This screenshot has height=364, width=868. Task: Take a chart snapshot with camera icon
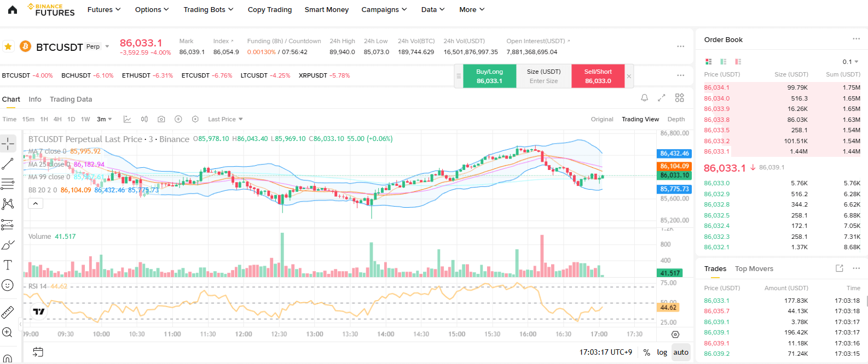(161, 119)
